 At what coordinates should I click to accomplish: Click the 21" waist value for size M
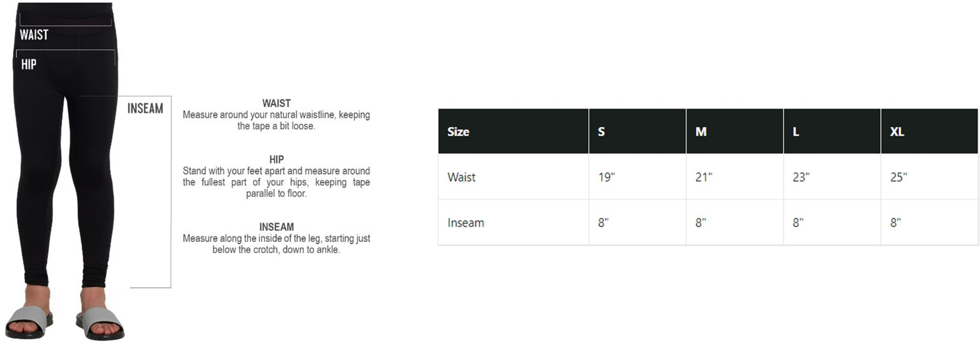coord(704,177)
